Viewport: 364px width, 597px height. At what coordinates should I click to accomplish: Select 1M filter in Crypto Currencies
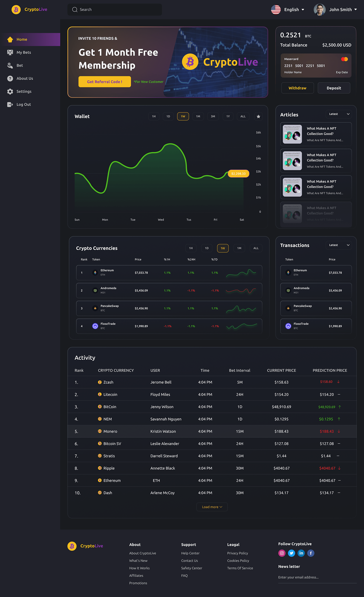(x=239, y=248)
